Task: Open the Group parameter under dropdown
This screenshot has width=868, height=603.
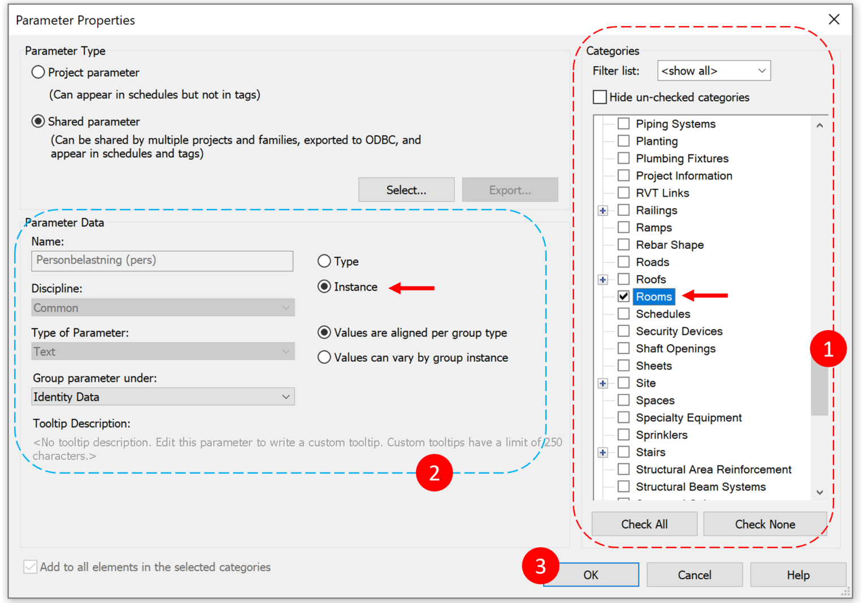Action: click(163, 397)
